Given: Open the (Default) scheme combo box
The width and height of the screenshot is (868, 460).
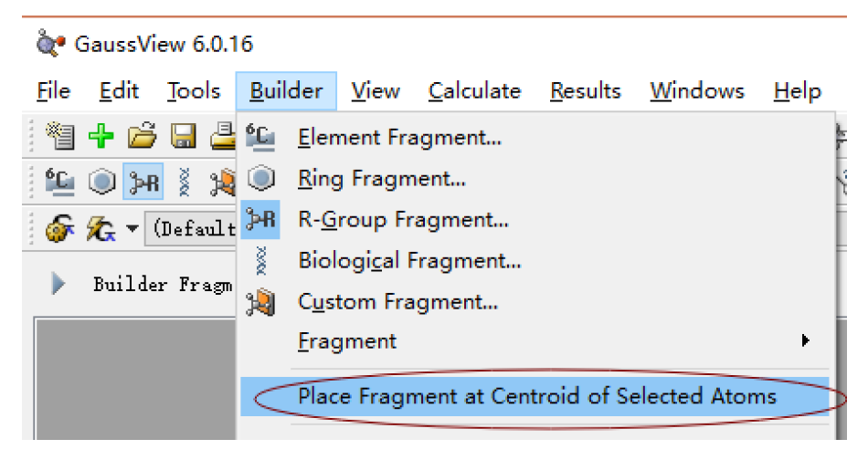Looking at the screenshot, I should 194,227.
